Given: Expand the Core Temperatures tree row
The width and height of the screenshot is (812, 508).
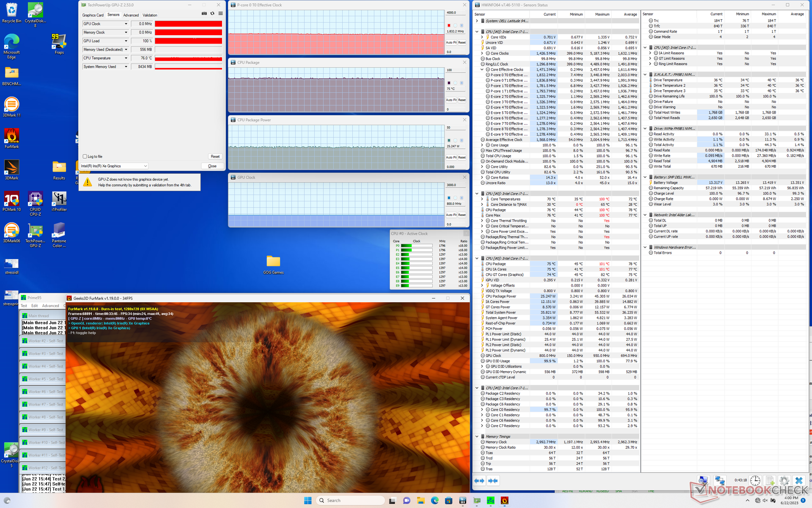Looking at the screenshot, I should click(x=482, y=199).
